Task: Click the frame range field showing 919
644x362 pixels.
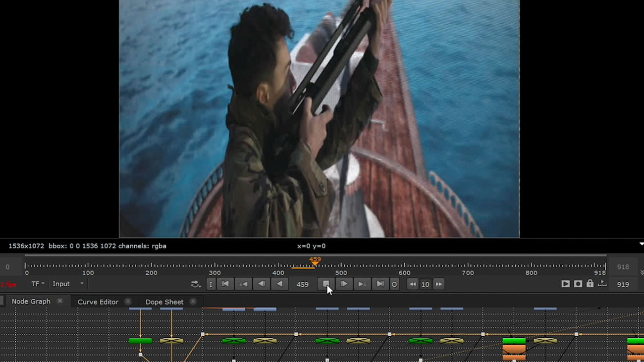Action: 623,284
